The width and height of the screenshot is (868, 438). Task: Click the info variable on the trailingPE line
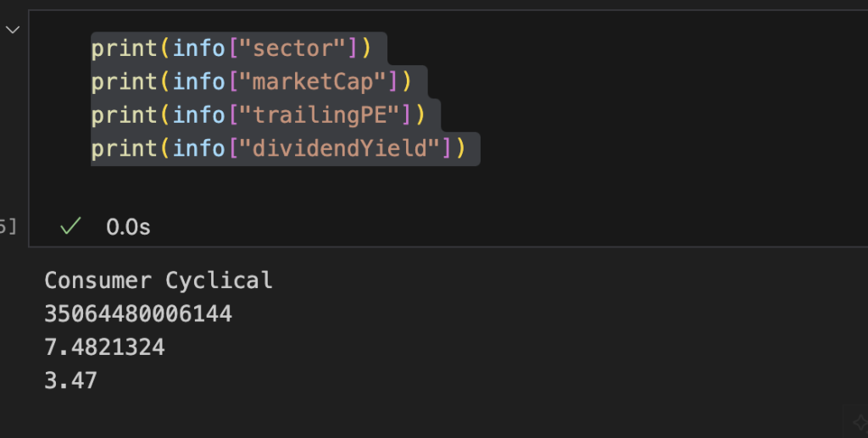pos(201,114)
